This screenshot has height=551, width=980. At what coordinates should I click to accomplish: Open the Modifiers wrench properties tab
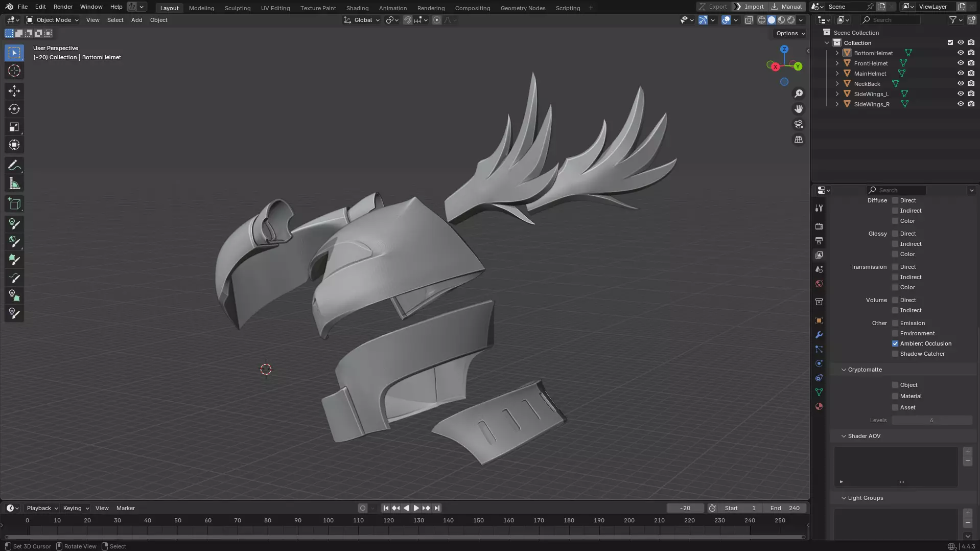[x=819, y=335]
